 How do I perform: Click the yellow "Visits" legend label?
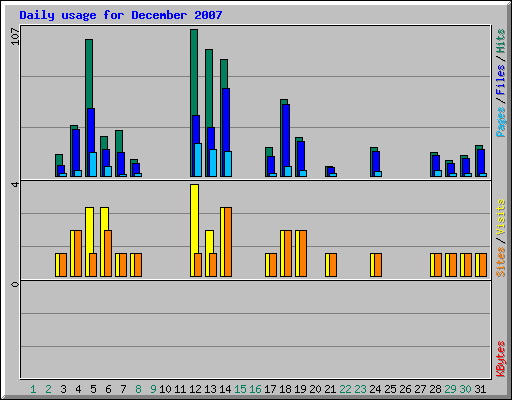[x=500, y=217]
